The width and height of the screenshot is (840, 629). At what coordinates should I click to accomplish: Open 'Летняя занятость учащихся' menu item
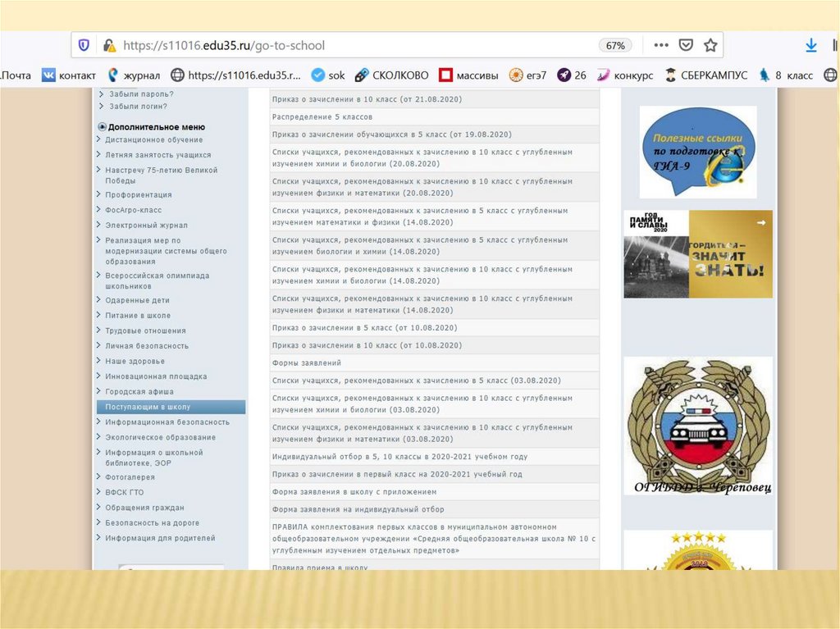tap(158, 155)
